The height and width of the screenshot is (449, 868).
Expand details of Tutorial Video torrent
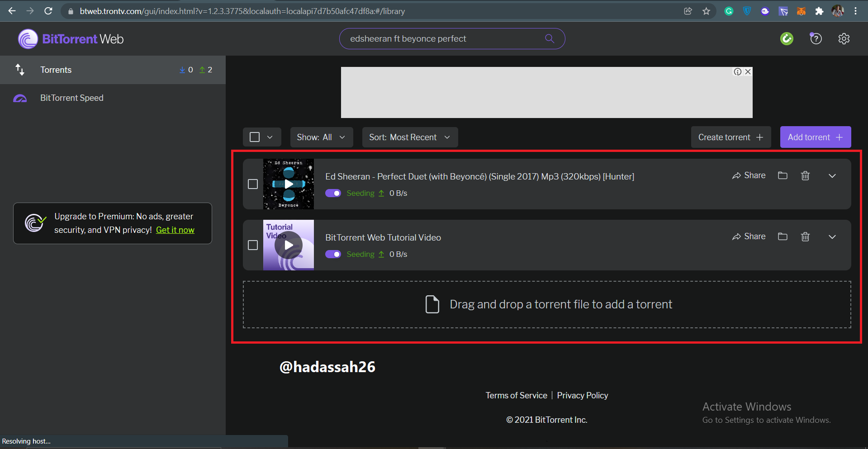(x=832, y=237)
